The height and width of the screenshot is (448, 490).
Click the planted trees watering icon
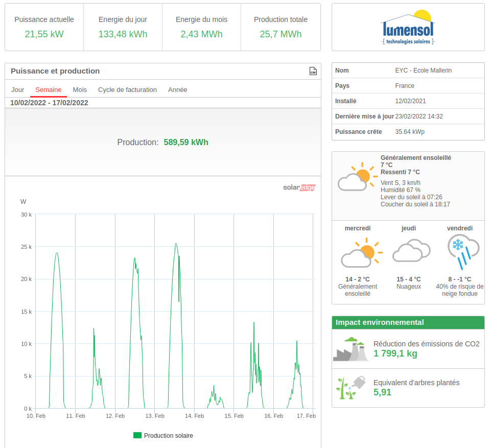351,388
